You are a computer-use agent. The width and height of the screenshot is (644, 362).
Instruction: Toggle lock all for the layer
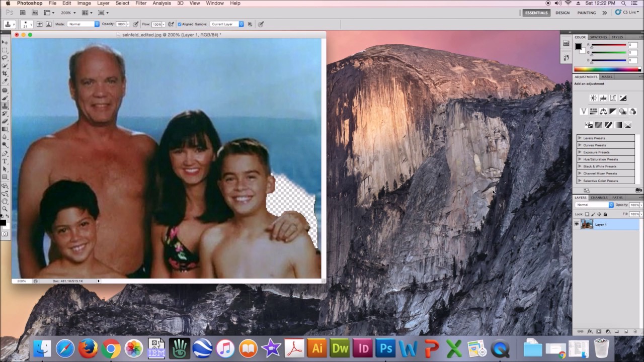click(x=605, y=214)
